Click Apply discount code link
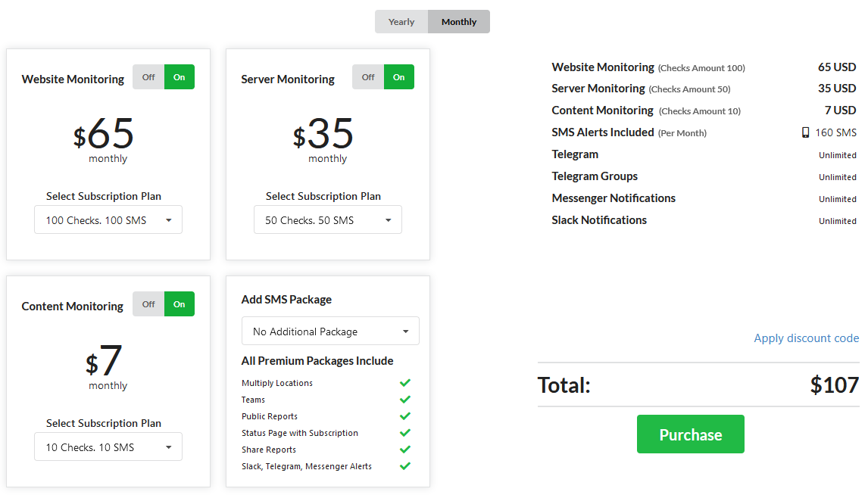 coord(806,338)
